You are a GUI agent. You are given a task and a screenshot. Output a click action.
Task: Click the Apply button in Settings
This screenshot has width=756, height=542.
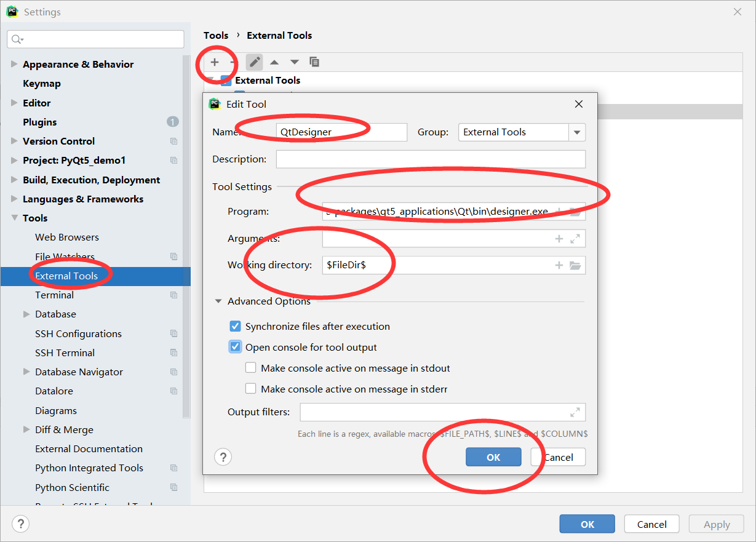tap(717, 524)
